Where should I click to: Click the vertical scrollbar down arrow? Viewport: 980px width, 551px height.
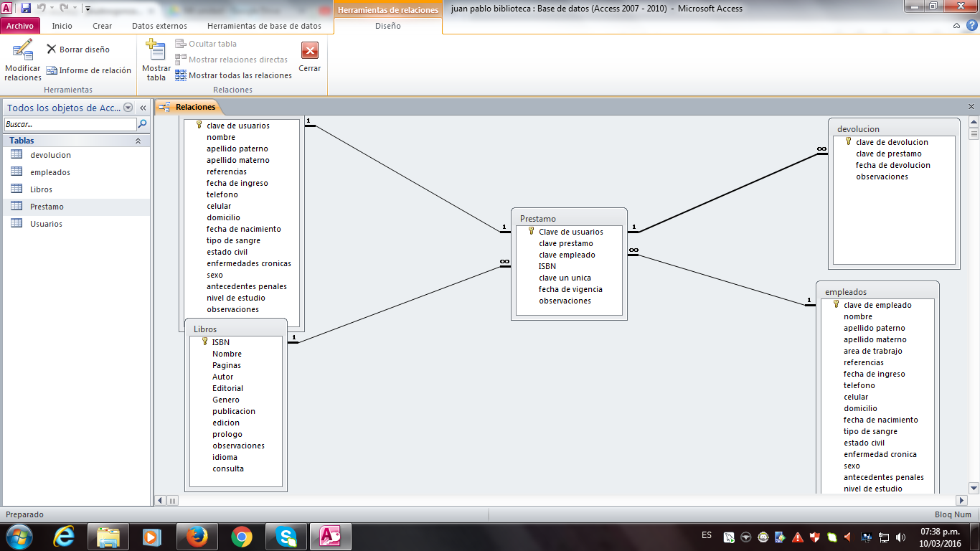(974, 489)
